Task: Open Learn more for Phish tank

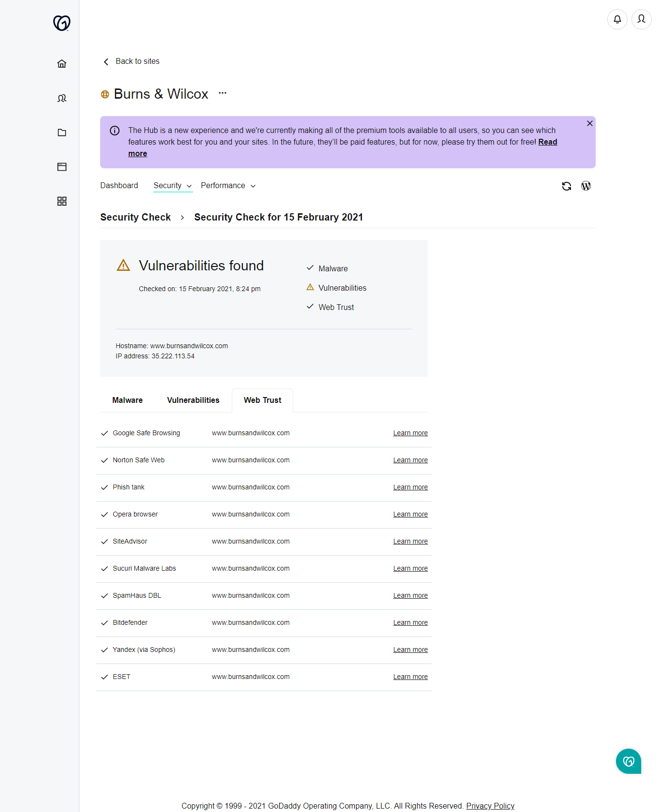Action: [410, 487]
